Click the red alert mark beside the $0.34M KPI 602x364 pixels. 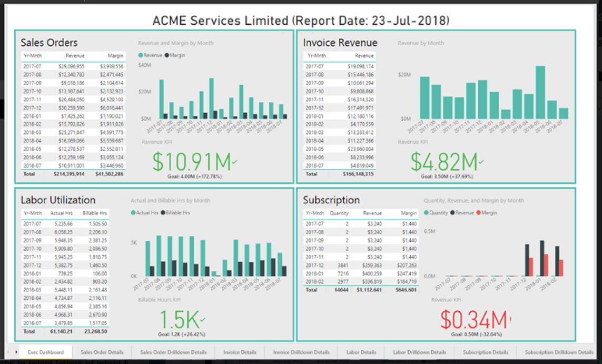(x=510, y=319)
